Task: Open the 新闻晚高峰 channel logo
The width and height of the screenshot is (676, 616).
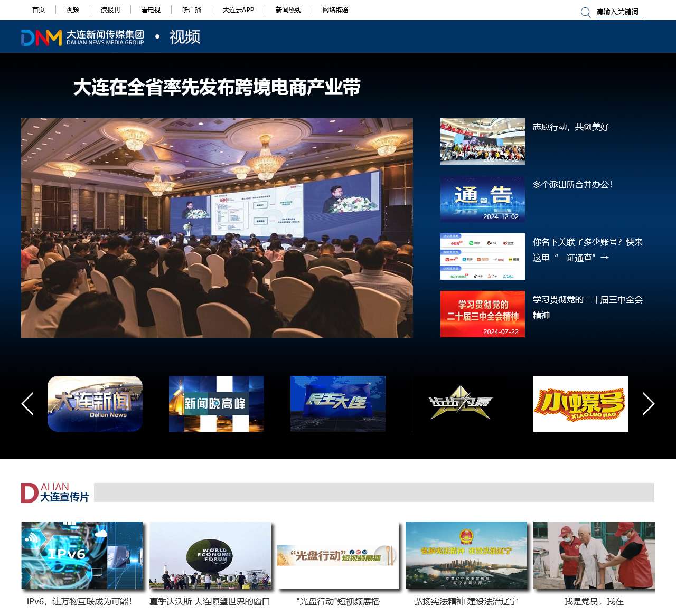Action: (217, 404)
